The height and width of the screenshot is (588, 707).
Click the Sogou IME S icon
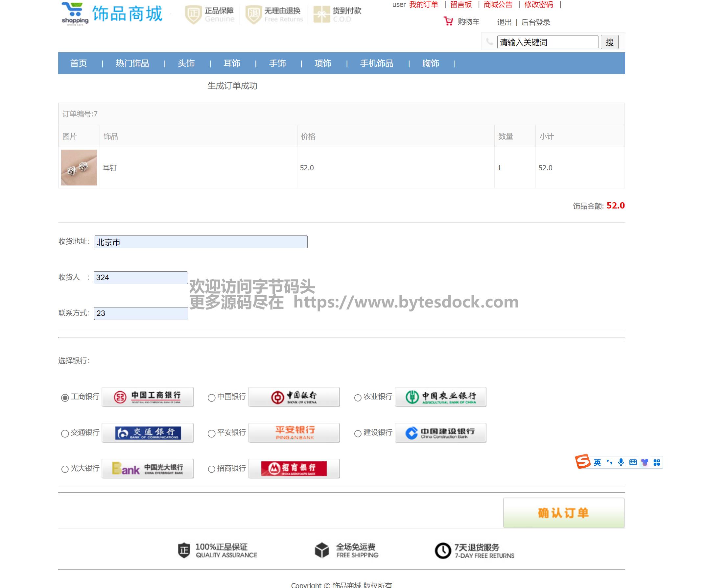point(583,462)
